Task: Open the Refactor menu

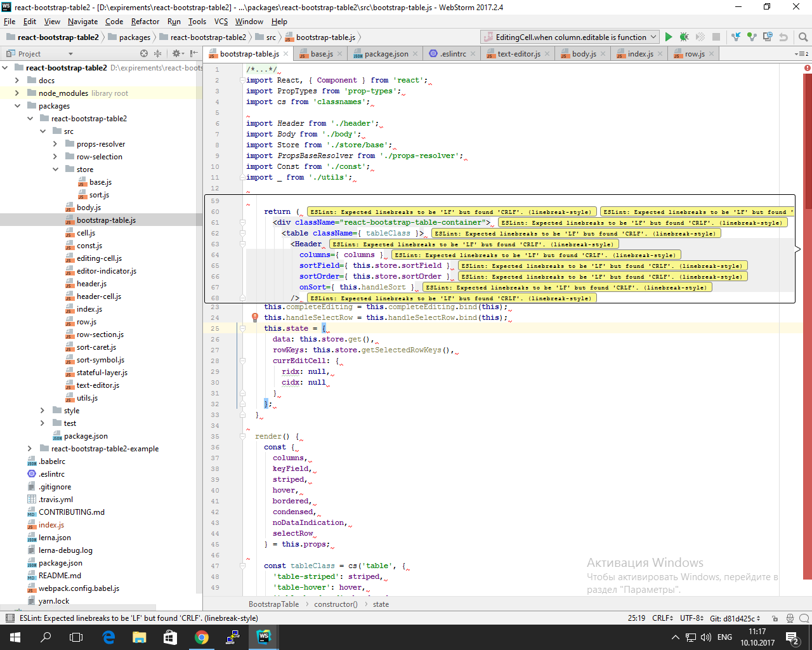Action: [x=145, y=22]
